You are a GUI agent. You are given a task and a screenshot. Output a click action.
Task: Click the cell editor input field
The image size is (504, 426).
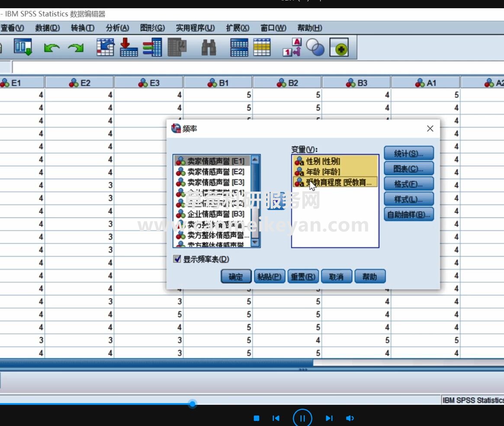click(x=258, y=67)
